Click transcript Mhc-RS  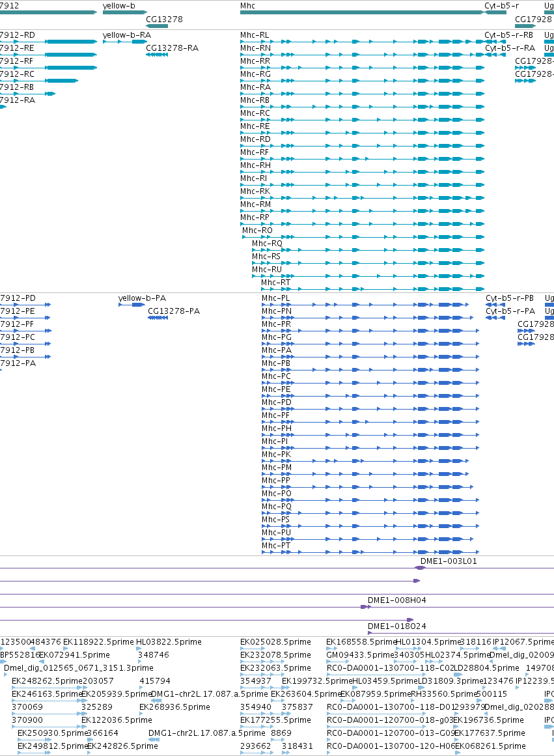point(266,257)
